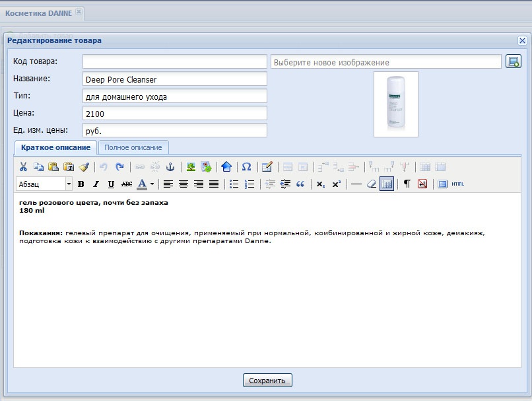Click the Ед. изм. цены field
The width and height of the screenshot is (532, 401).
(175, 130)
